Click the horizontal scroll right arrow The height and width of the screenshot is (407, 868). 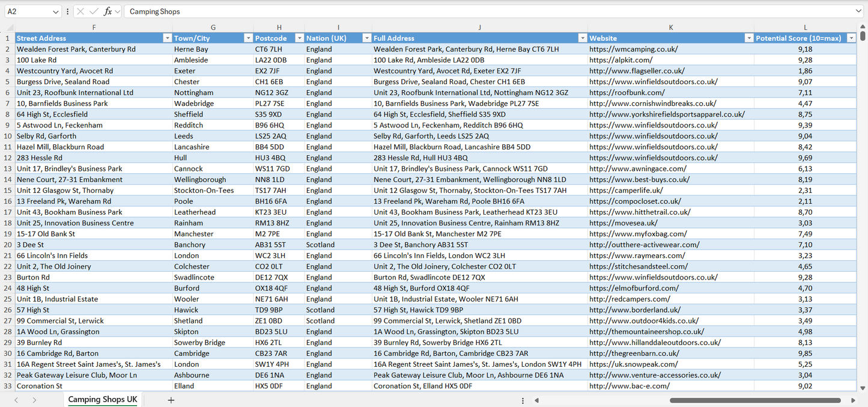[853, 400]
